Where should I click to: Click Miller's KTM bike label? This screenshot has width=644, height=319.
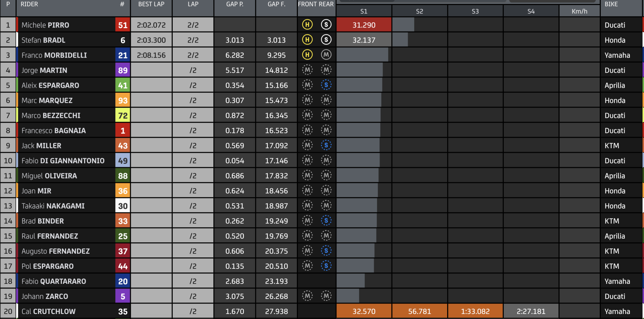pyautogui.click(x=612, y=146)
